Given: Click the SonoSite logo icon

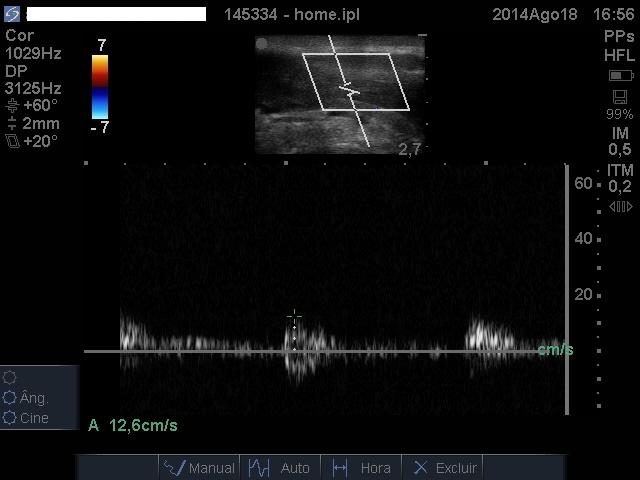Looking at the screenshot, I should pos(12,14).
